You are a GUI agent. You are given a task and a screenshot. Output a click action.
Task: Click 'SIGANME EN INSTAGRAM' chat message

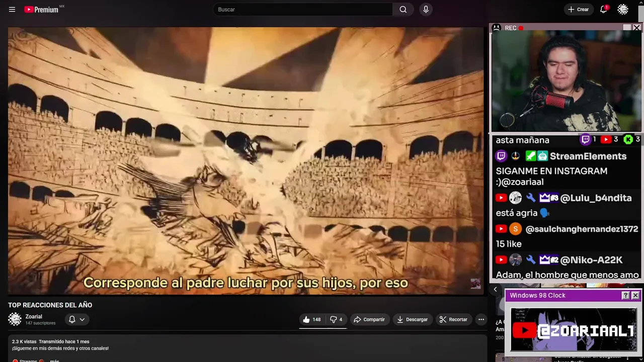click(551, 176)
